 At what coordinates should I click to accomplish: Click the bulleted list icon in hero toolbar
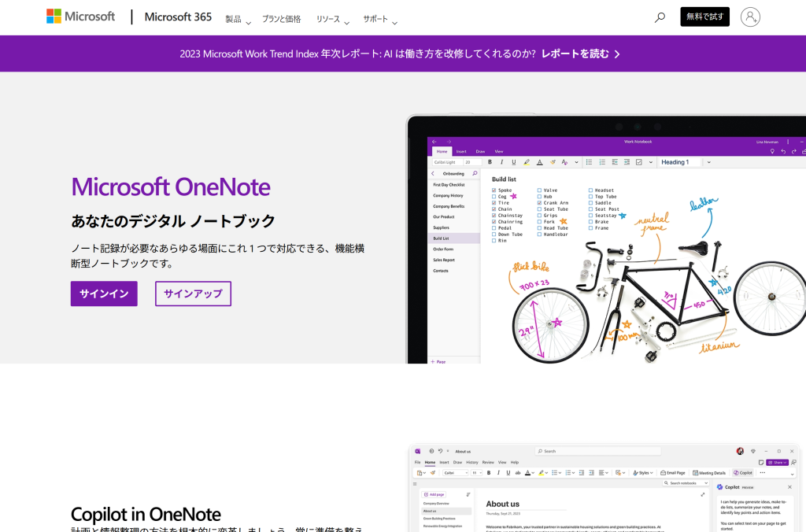(589, 162)
